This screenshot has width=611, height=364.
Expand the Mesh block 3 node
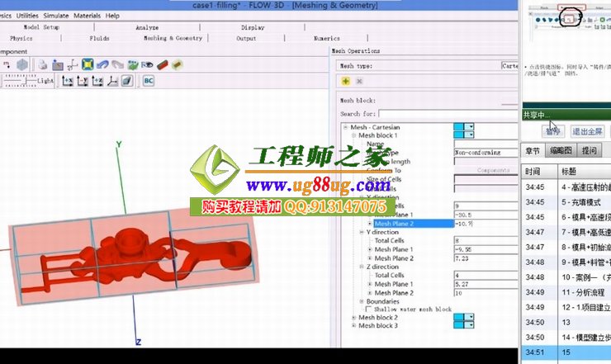[354, 325]
